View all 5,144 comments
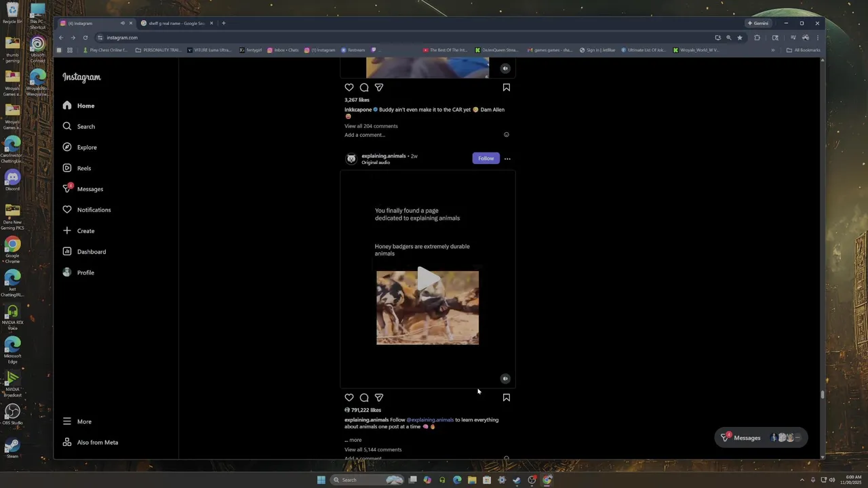This screenshot has height=488, width=868. click(x=373, y=450)
